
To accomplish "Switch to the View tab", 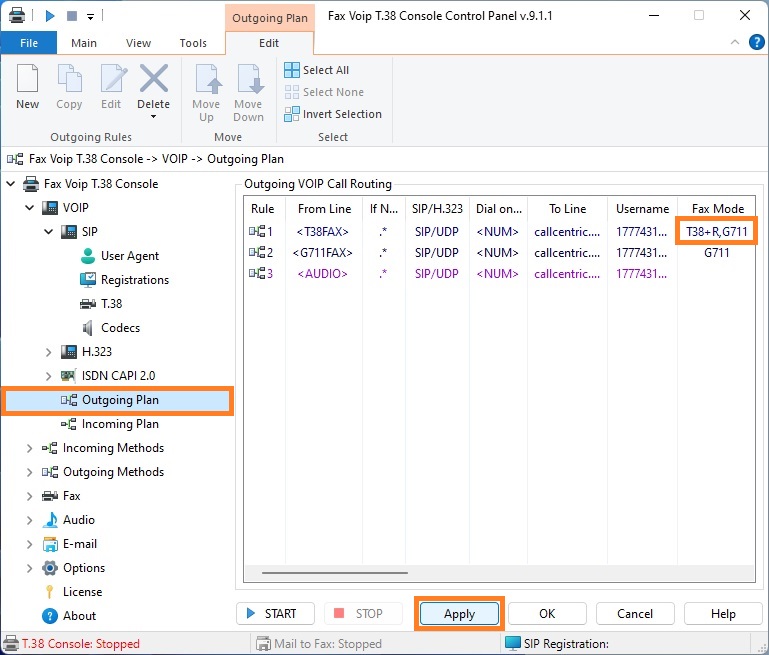I will click(x=138, y=43).
